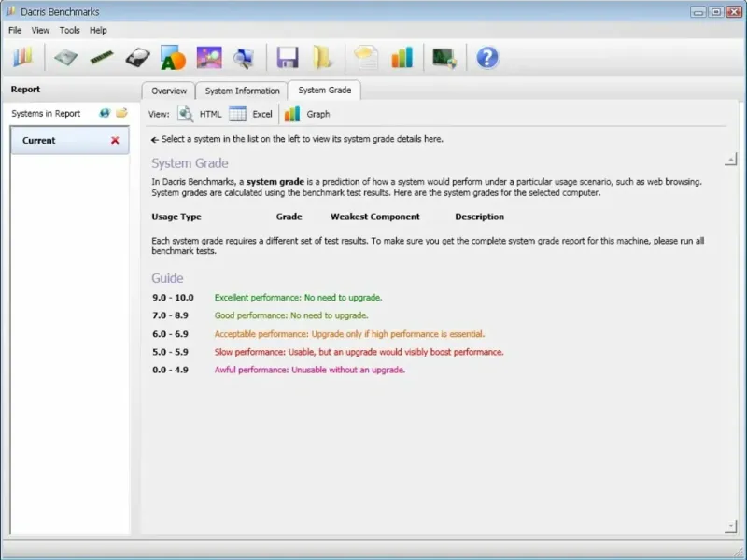The width and height of the screenshot is (747, 560).
Task: Click the 0.0 - 4.9 grade range
Action: point(170,370)
